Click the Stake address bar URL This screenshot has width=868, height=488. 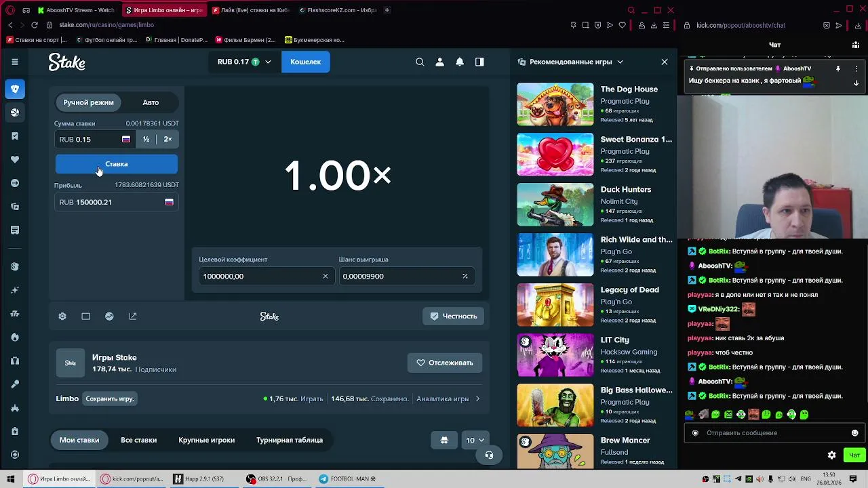tap(106, 25)
